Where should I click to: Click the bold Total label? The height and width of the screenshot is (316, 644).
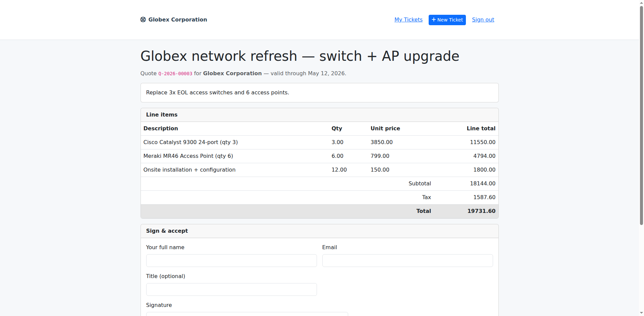pyautogui.click(x=424, y=211)
